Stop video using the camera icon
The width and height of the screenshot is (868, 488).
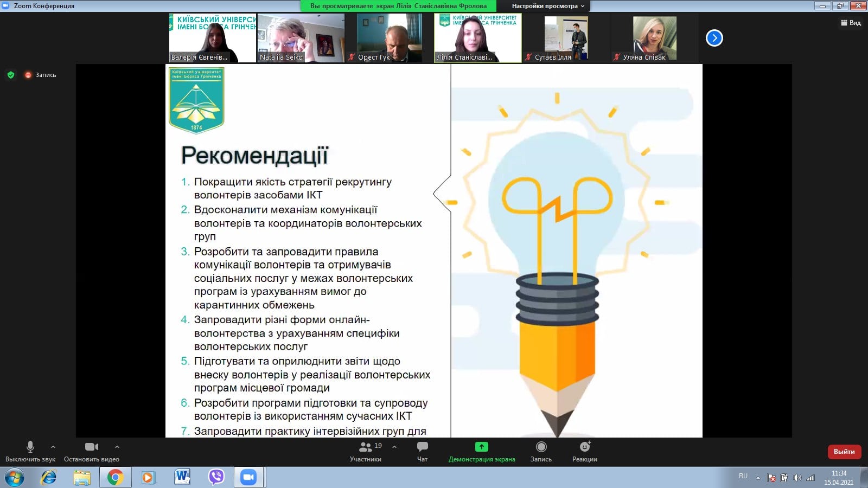coord(91,447)
